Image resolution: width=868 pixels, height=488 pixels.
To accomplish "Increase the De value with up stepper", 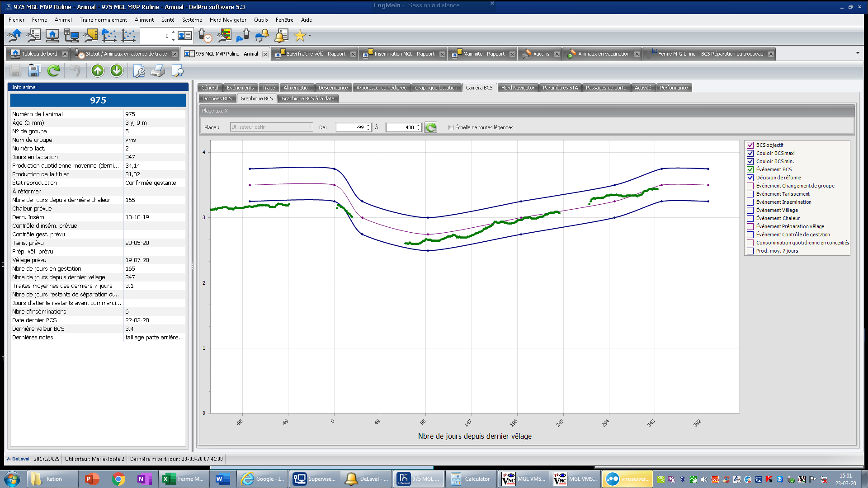I will (368, 125).
